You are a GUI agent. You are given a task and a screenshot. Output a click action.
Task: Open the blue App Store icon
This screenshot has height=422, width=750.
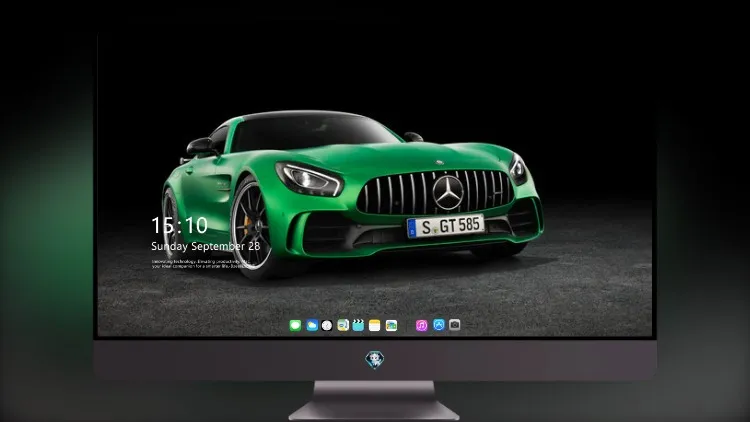click(x=439, y=325)
